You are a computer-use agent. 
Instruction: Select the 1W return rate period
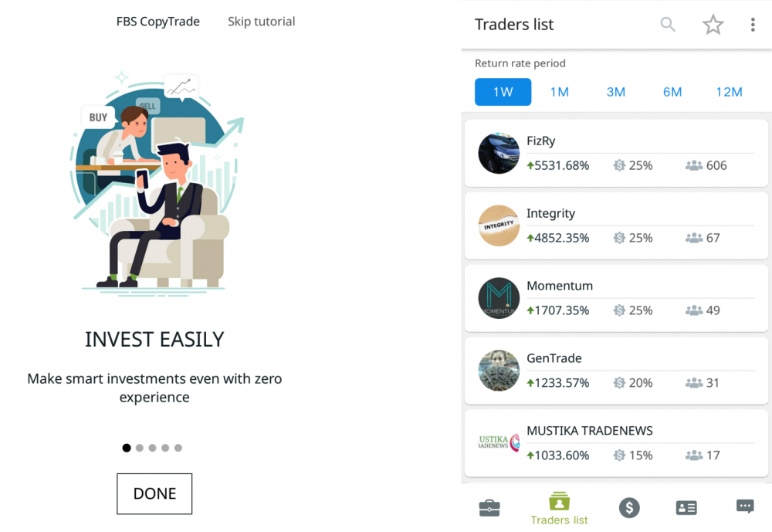click(503, 92)
